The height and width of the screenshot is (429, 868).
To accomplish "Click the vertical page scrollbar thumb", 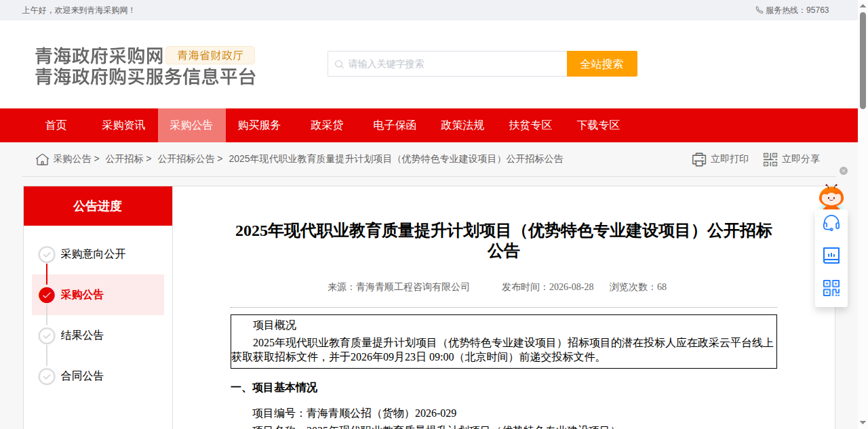I will tap(863, 60).
